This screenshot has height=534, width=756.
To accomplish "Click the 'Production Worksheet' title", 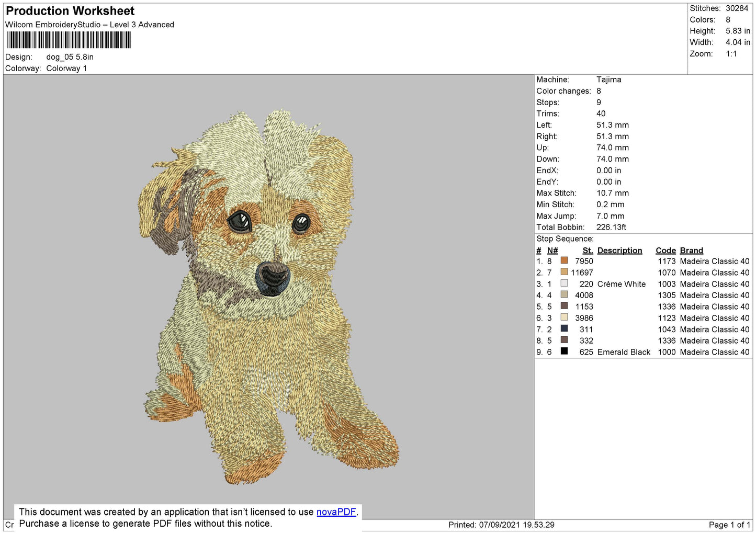I will (x=70, y=11).
